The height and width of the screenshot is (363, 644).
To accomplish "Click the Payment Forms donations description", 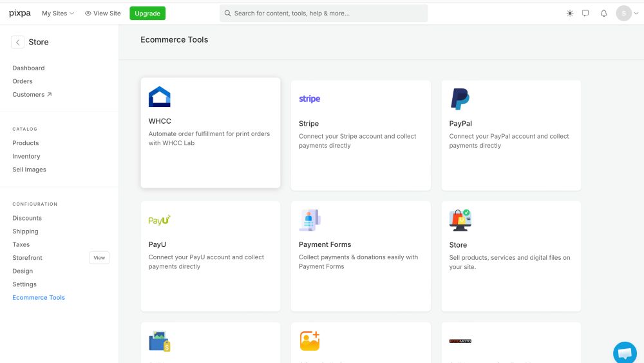I will point(358,262).
